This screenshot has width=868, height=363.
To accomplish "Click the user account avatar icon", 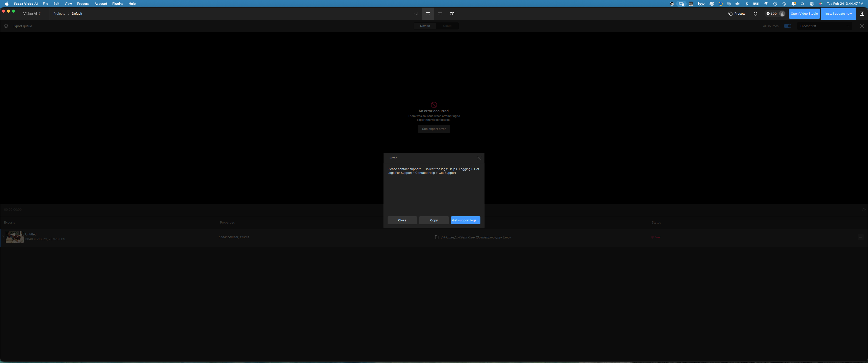I will pyautogui.click(x=782, y=14).
